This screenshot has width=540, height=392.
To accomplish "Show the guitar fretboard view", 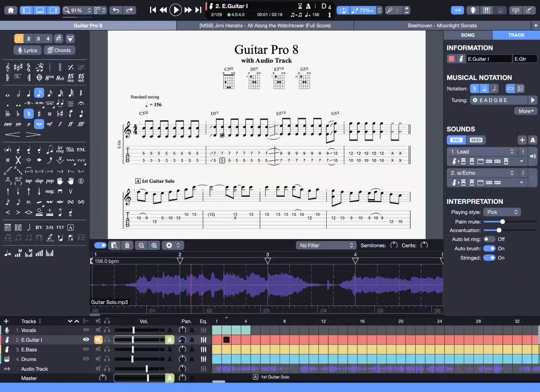I will 473,10.
